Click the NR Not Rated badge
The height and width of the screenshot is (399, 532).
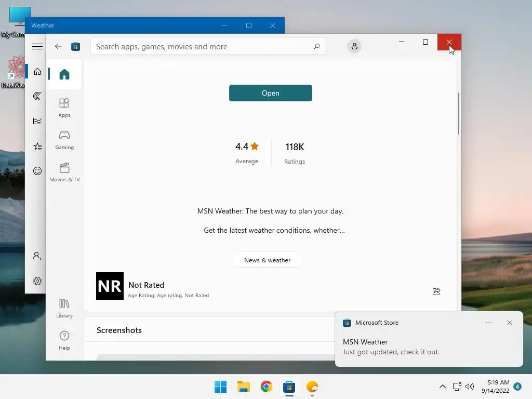(110, 286)
